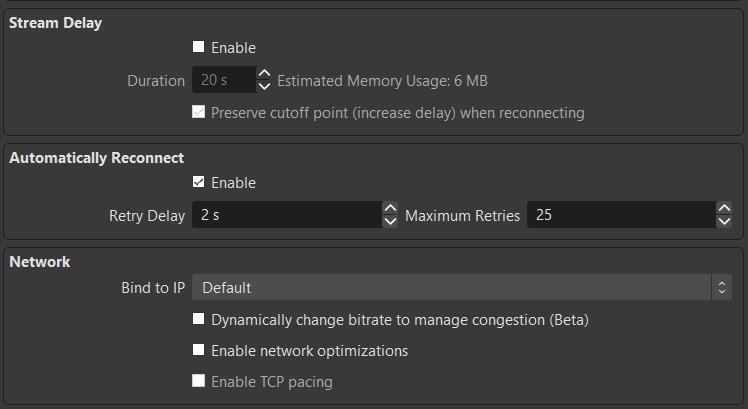Toggle Enable TCP pacing checkbox
The width and height of the screenshot is (748, 409).
point(199,381)
